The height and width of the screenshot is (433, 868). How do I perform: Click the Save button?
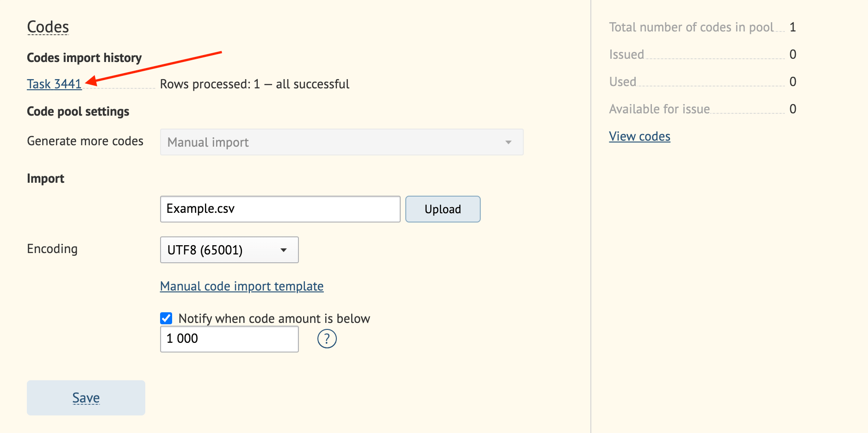(86, 398)
